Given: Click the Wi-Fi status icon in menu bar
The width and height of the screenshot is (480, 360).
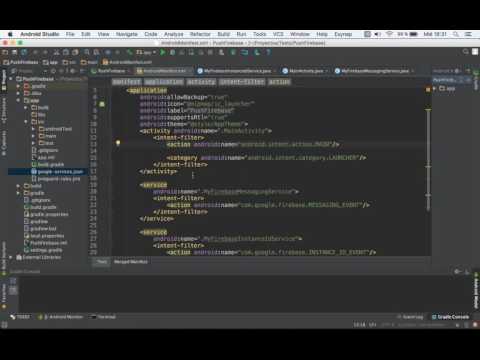Looking at the screenshot, I should [x=389, y=34].
